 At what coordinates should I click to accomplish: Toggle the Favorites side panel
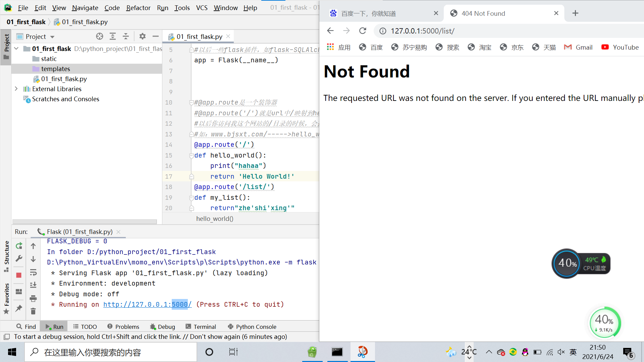coord(6,298)
